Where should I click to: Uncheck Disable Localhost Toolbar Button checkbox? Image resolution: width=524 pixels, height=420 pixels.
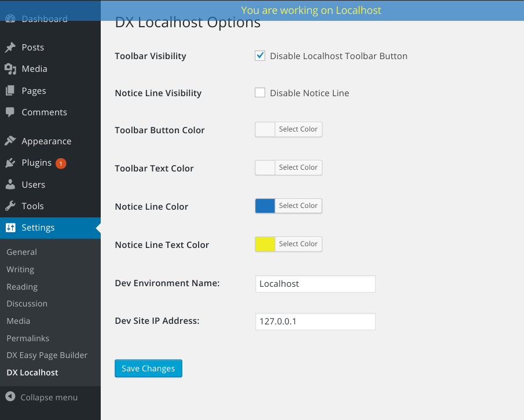coord(260,56)
